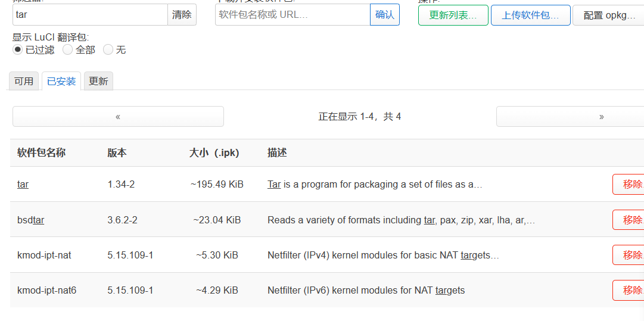Click size ~195.49 KiB
The image size is (644, 321).
click(217, 184)
